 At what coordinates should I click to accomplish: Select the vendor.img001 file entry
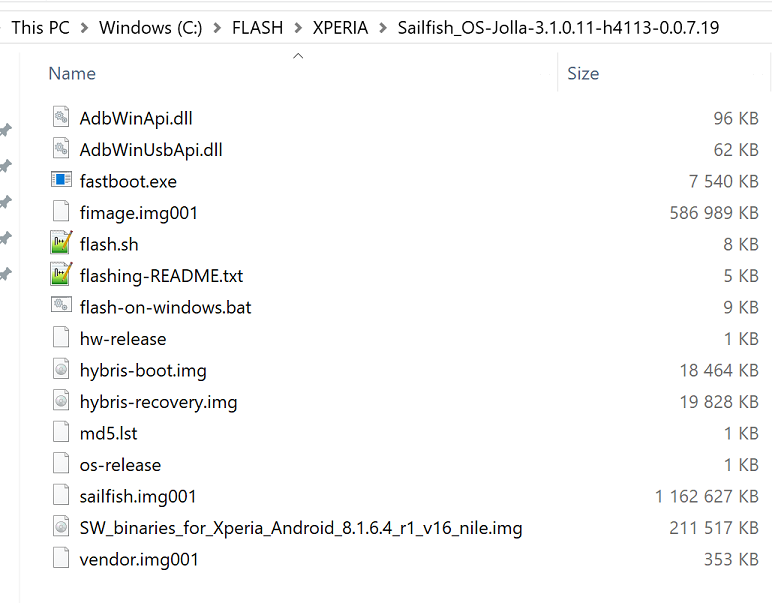click(139, 559)
